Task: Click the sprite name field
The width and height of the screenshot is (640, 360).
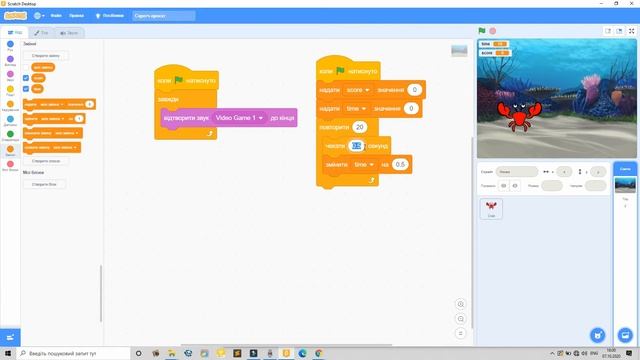Action: (x=517, y=172)
